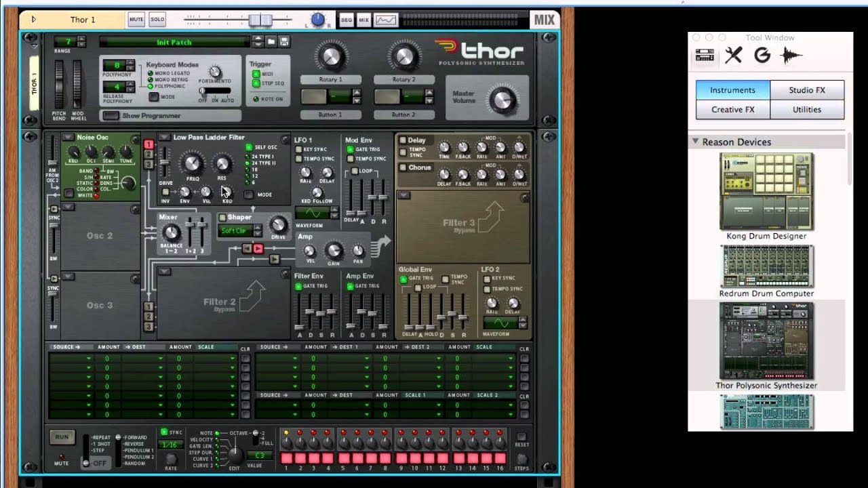The image size is (868, 488).
Task: Open the Filter 3 slot selector arrow
Action: (403, 196)
